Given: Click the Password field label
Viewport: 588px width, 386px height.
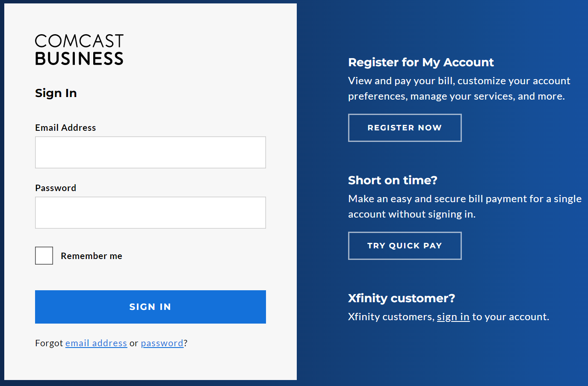Looking at the screenshot, I should click(56, 188).
